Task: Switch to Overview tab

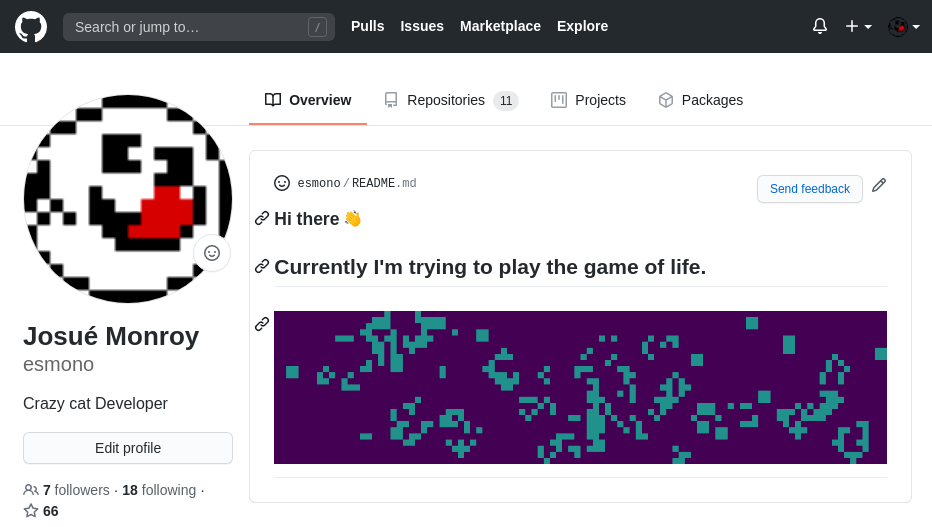Action: click(308, 100)
